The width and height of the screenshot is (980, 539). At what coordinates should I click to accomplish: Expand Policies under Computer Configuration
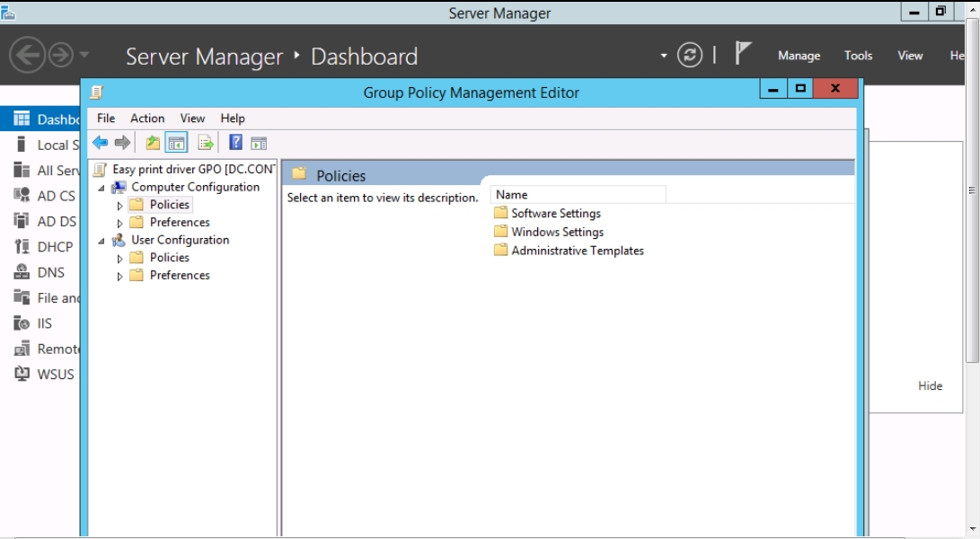120,206
